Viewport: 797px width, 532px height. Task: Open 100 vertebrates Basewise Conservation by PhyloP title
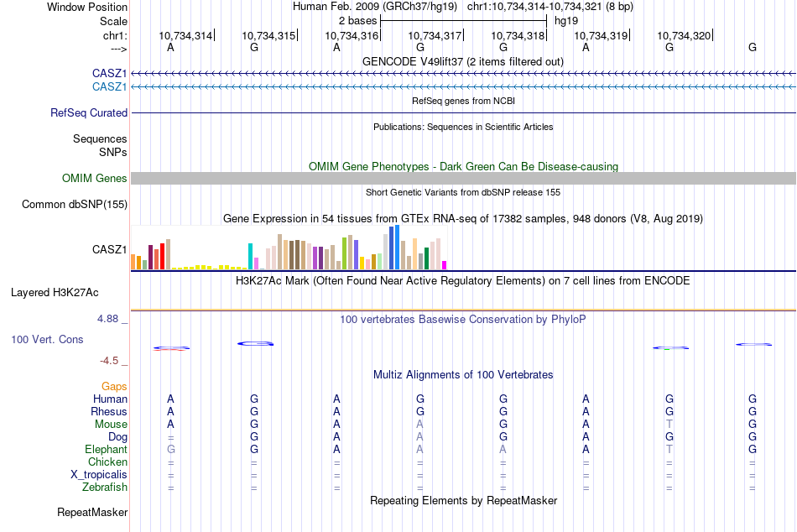point(462,320)
